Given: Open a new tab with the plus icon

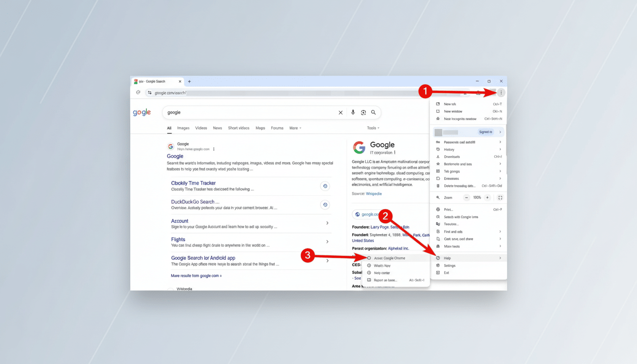Looking at the screenshot, I should [189, 81].
